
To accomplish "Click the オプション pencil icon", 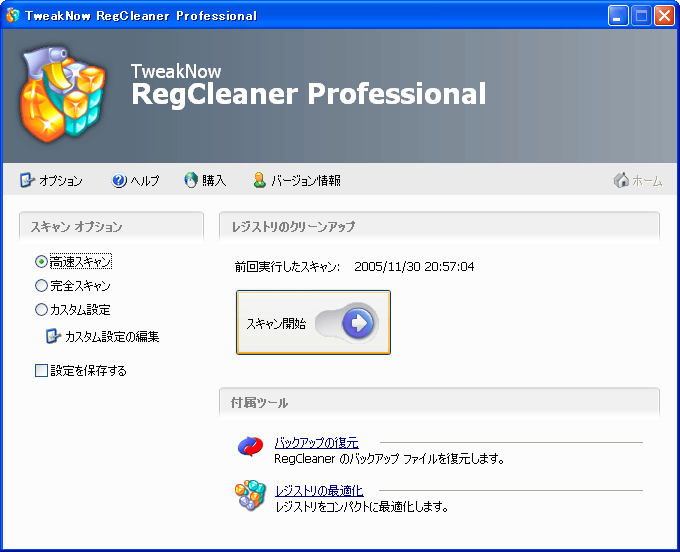I will click(27, 180).
